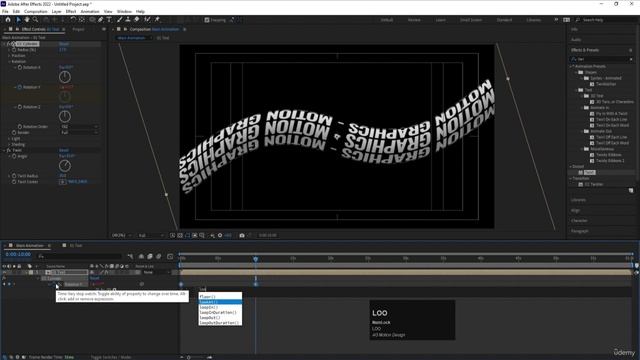
Task: Switch to the 3D Text timeline tab
Action: click(76, 246)
